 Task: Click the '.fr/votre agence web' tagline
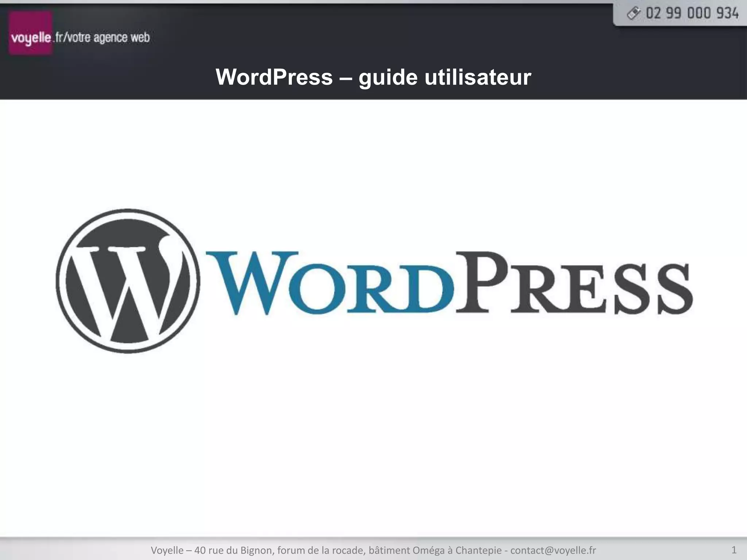102,38
